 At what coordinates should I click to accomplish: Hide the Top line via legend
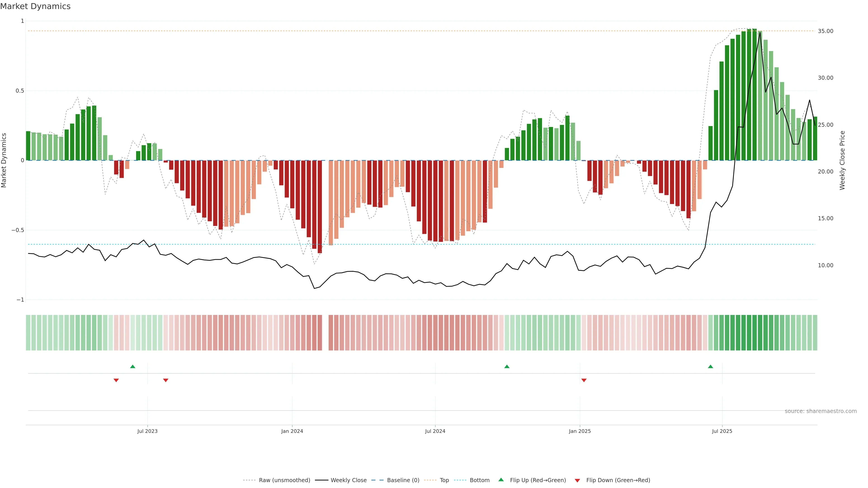[444, 480]
